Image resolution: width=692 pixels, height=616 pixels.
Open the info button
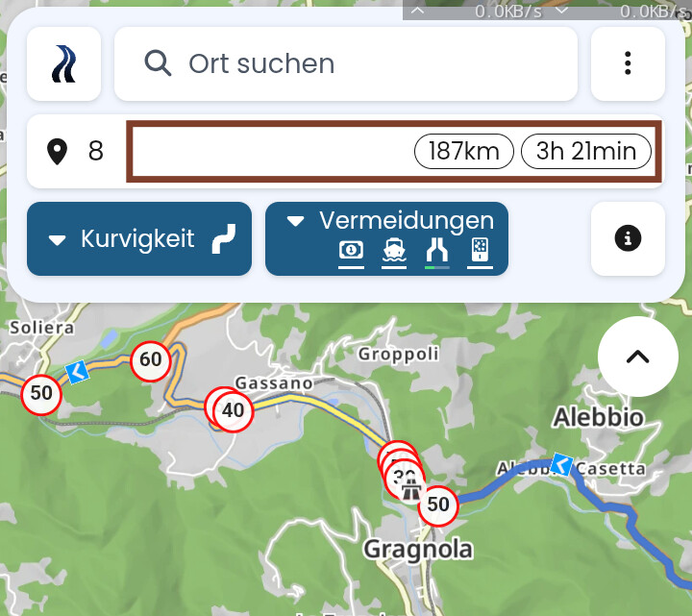[x=628, y=238]
